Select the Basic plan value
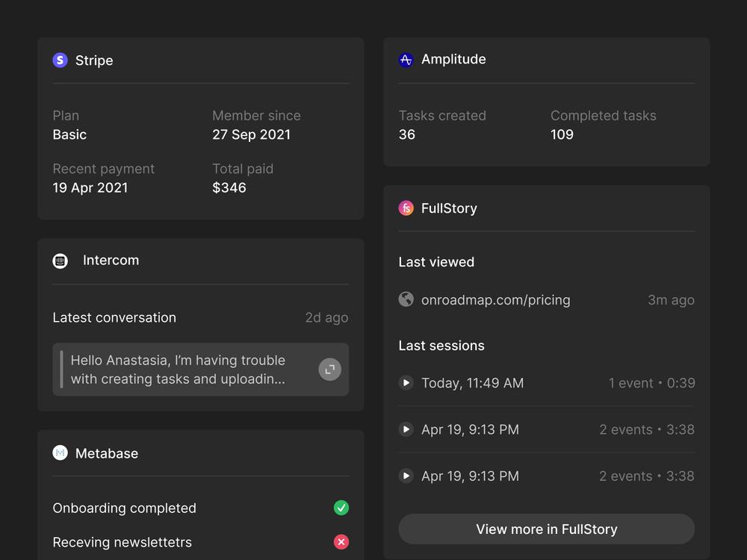The image size is (747, 560). pyautogui.click(x=69, y=134)
